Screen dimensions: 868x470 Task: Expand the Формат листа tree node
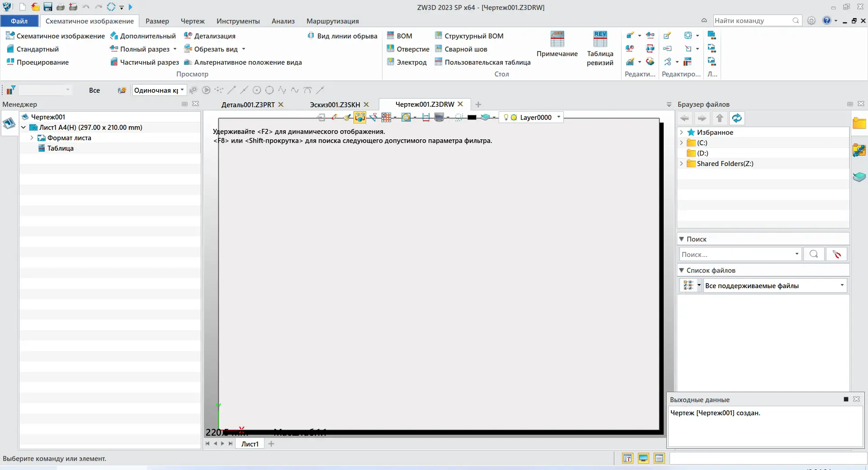tap(32, 138)
